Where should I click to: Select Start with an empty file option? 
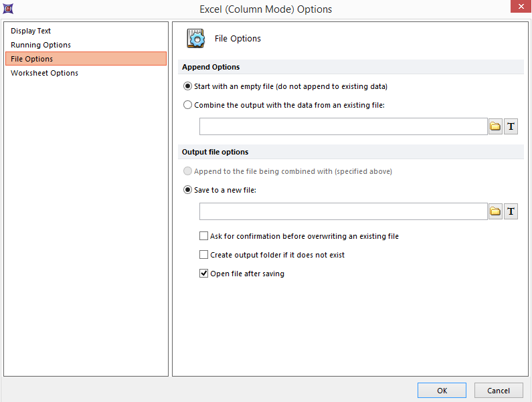[x=187, y=86]
